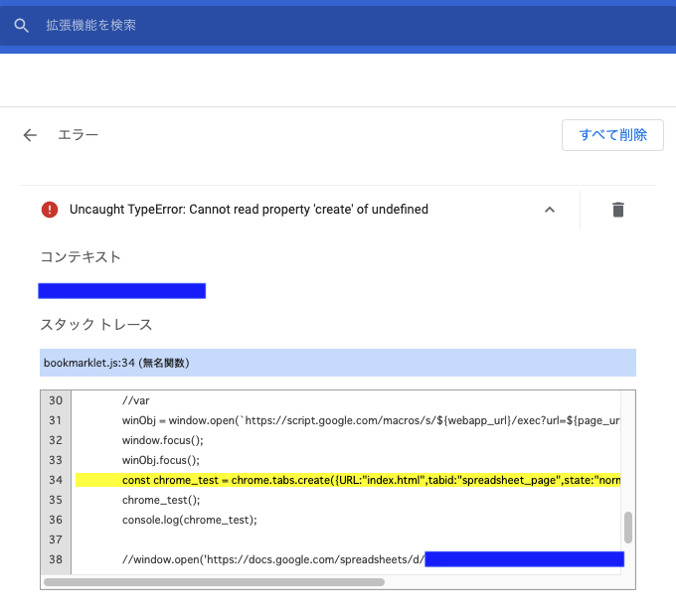The image size is (676, 616).
Task: Click the エラー page title
Action: (x=78, y=135)
